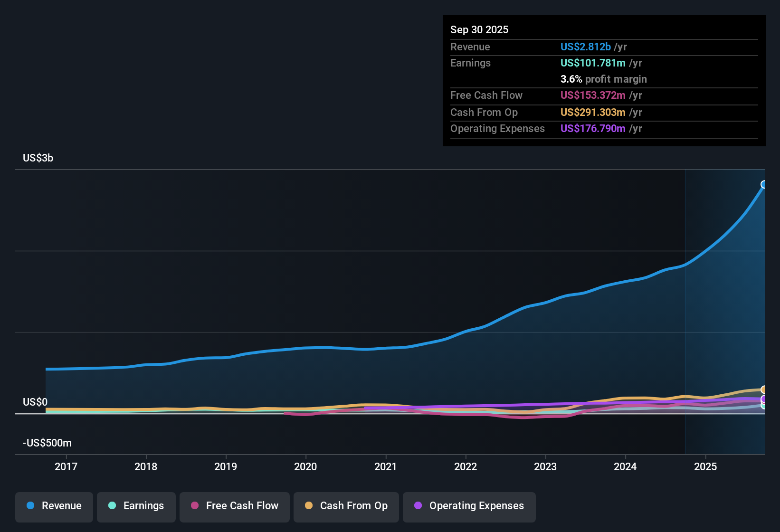Viewport: 780px width, 532px height.
Task: Click the orange Cash From Op legend dot
Action: pyautogui.click(x=309, y=506)
